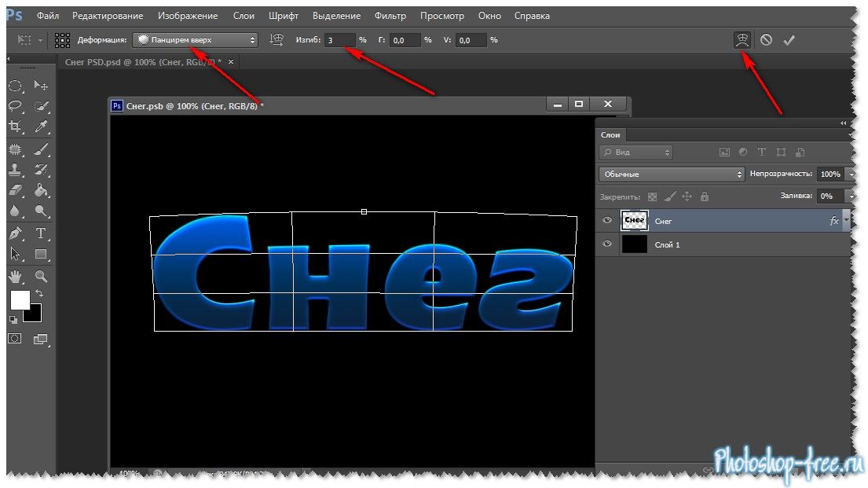Cancel the transform operation

coord(766,40)
